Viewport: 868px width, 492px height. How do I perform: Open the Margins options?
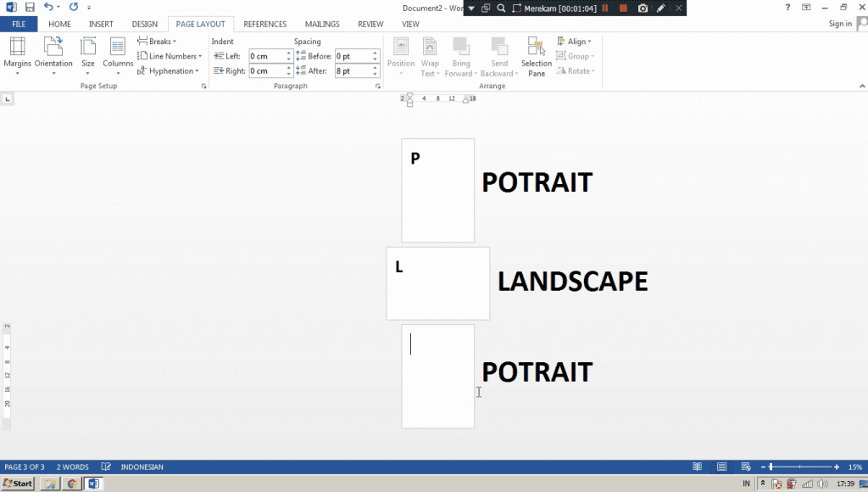[17, 55]
